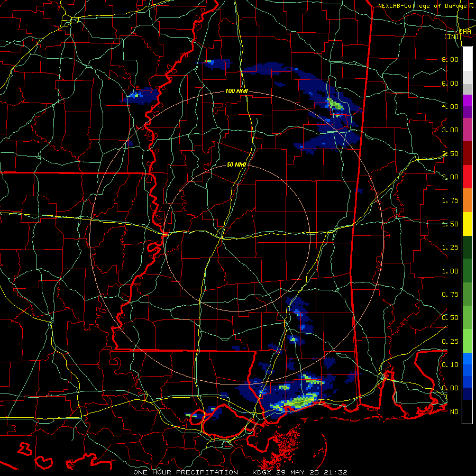Pick the white band in the color scale
The height and width of the screenshot is (476, 476).
[x=467, y=59]
